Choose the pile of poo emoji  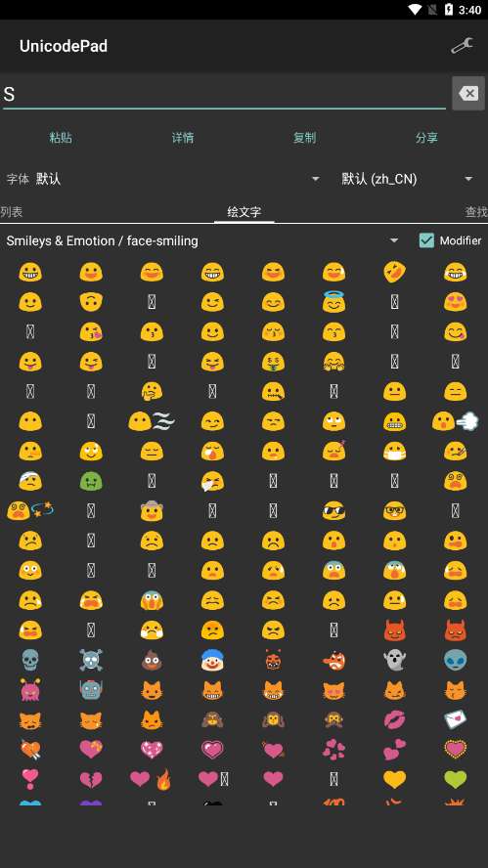(152, 660)
